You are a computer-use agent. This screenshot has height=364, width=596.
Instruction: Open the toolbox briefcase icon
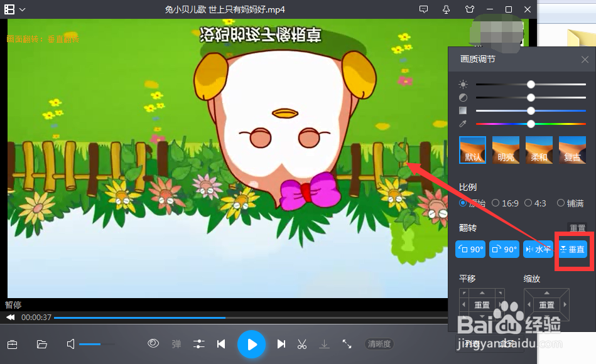[x=12, y=345]
